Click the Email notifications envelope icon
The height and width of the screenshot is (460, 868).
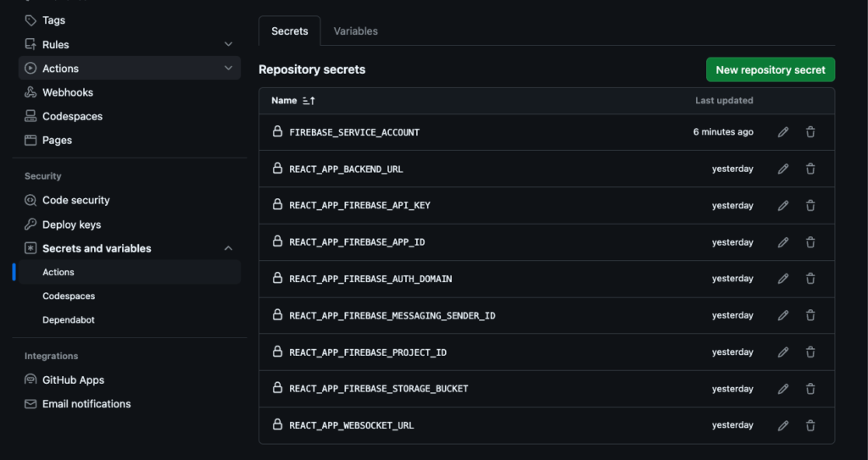[31, 404]
